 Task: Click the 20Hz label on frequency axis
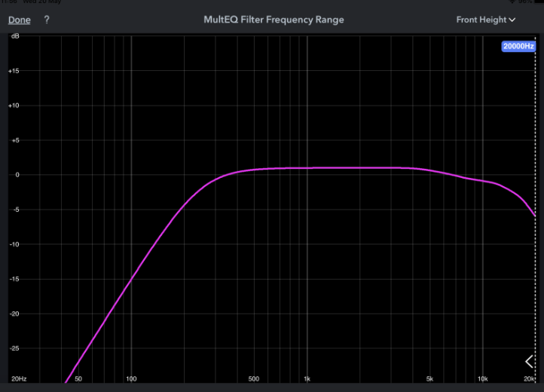pos(18,378)
